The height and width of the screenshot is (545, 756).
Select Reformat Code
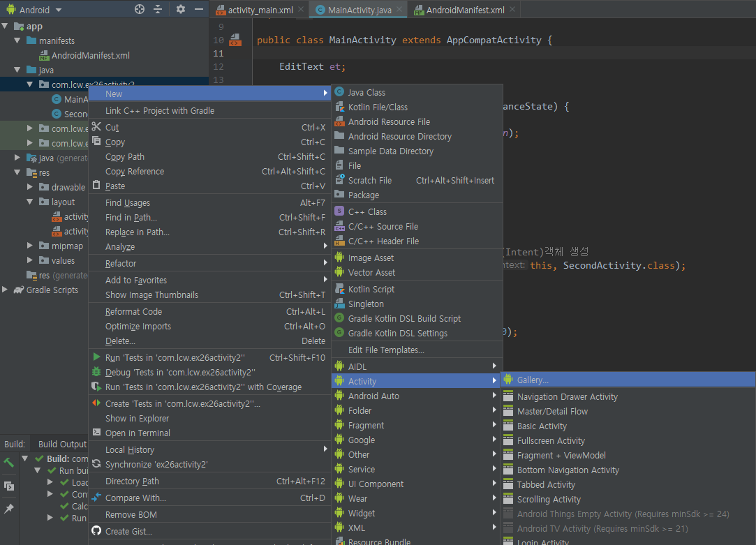pos(209,312)
